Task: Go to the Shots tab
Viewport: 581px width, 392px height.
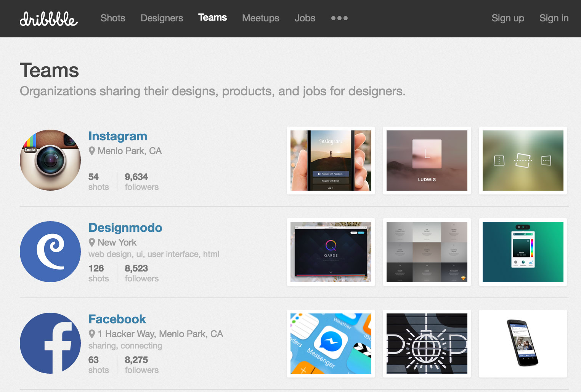Action: pos(113,18)
